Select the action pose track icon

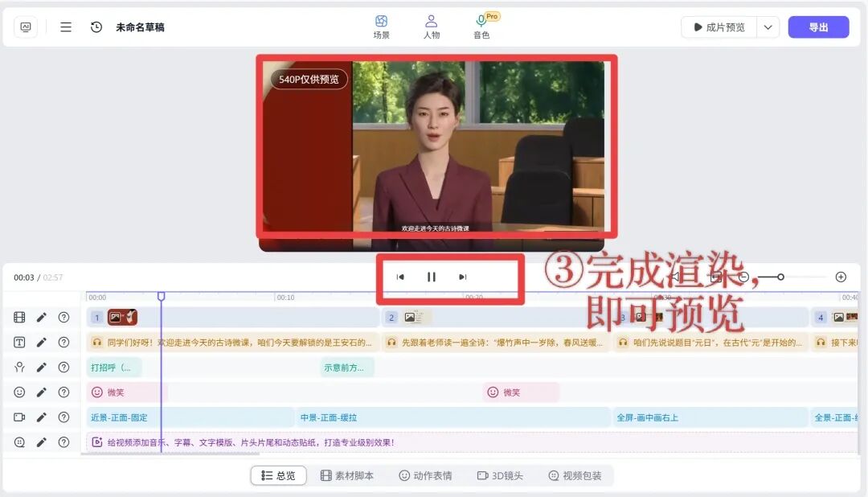(18, 367)
